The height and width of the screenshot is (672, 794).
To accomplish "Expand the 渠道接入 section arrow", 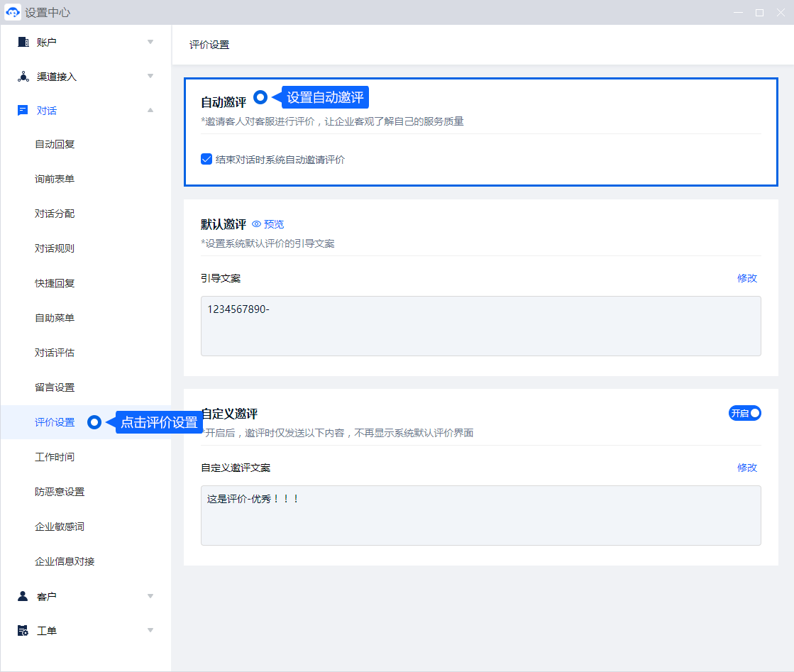I will (150, 76).
